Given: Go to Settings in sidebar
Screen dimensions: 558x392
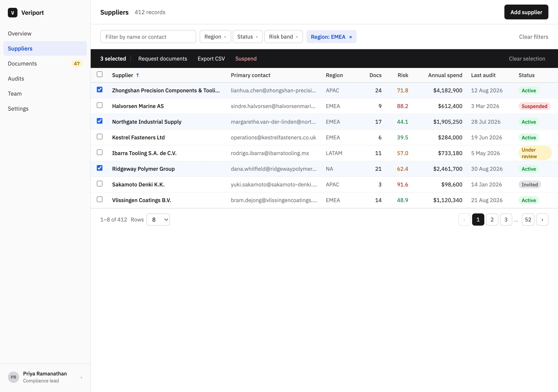Looking at the screenshot, I should click(45, 109).
